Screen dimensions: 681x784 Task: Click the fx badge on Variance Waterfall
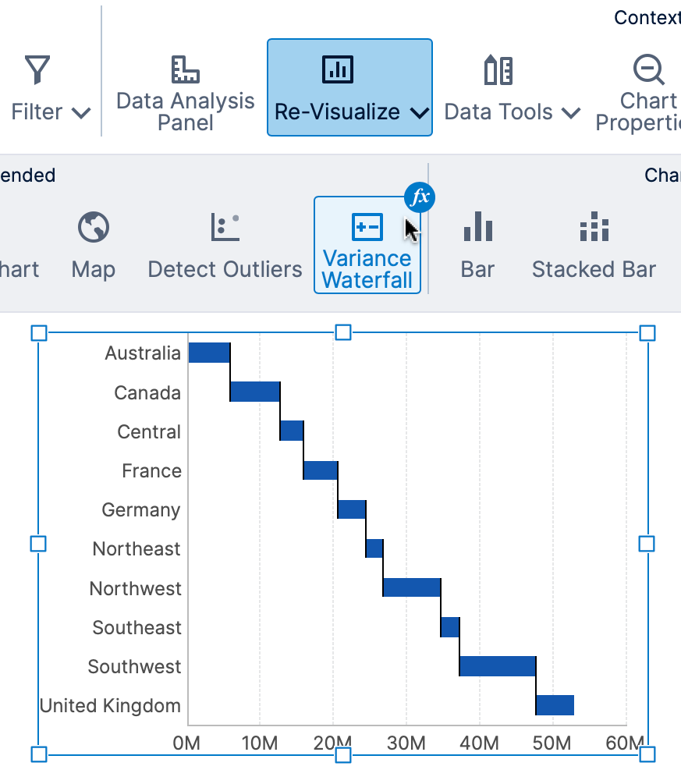coord(419,197)
